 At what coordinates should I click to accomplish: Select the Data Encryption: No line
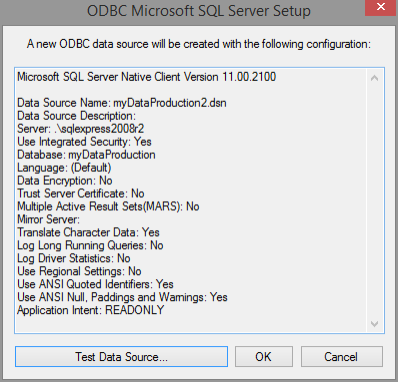tap(65, 180)
